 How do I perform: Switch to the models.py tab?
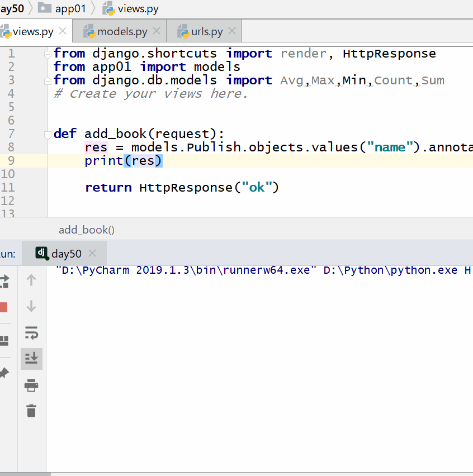122,32
